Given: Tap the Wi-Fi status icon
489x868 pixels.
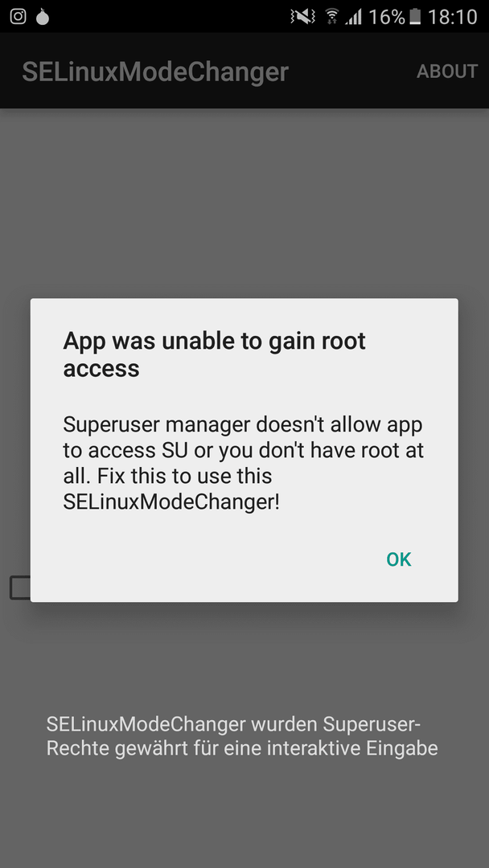Looking at the screenshot, I should pyautogui.click(x=331, y=17).
